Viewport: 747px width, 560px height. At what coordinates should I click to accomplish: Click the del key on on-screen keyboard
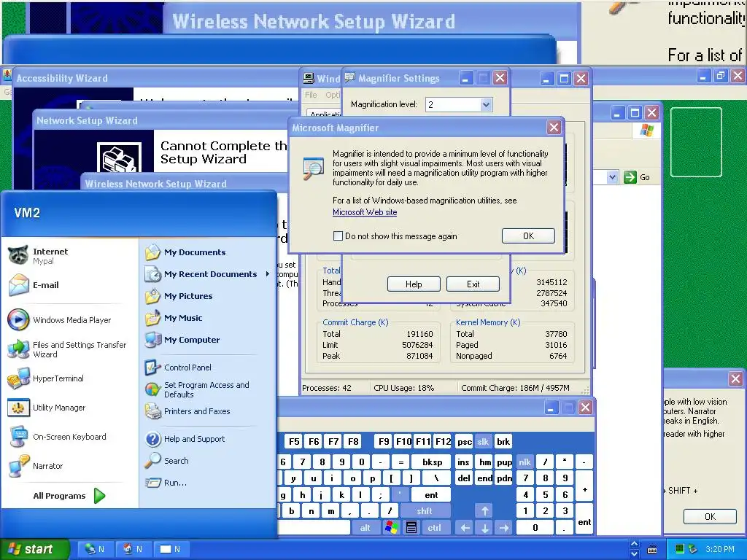tap(464, 478)
